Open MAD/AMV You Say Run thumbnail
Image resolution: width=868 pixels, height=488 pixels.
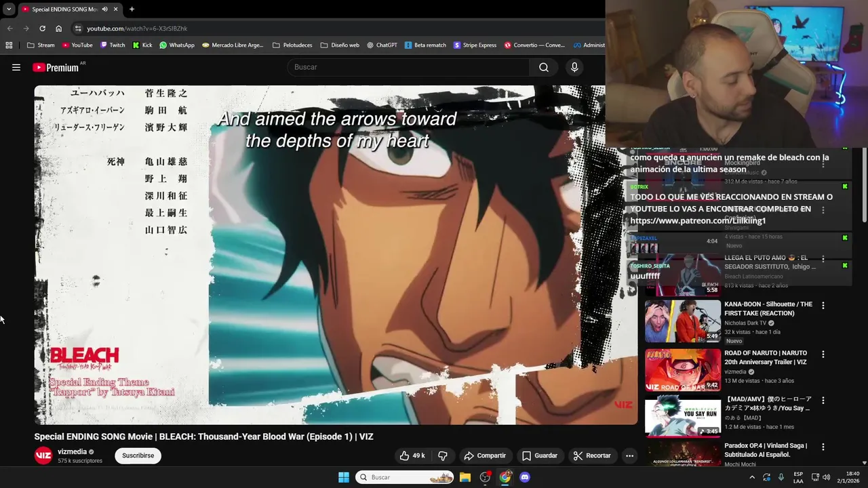click(683, 416)
